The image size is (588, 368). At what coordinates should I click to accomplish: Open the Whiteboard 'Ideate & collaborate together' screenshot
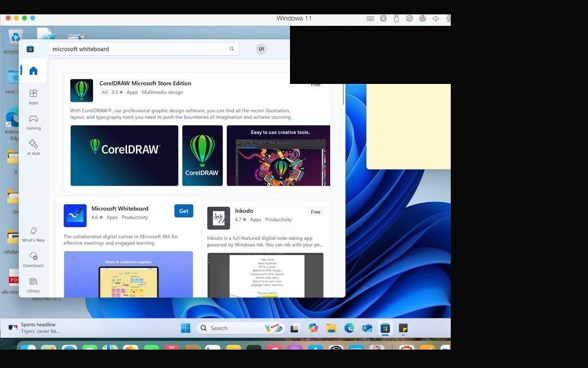click(x=129, y=274)
